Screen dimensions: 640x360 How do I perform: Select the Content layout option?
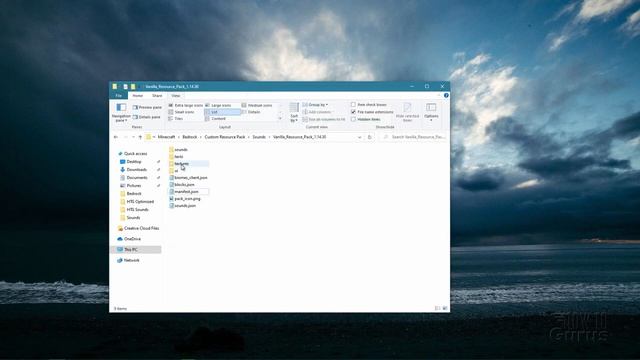[216, 118]
